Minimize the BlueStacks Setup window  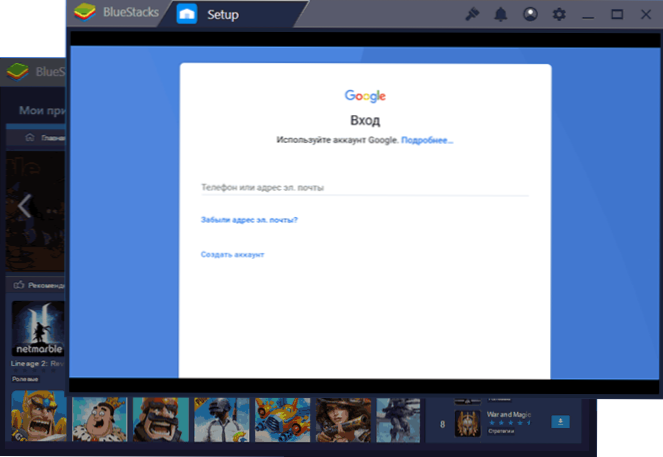pos(588,17)
